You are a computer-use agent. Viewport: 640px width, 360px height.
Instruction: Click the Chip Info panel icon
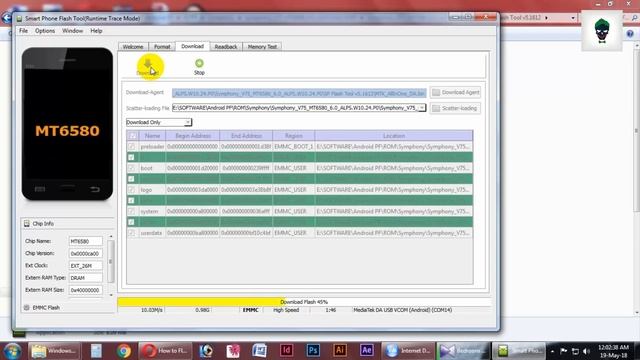[x=27, y=223]
